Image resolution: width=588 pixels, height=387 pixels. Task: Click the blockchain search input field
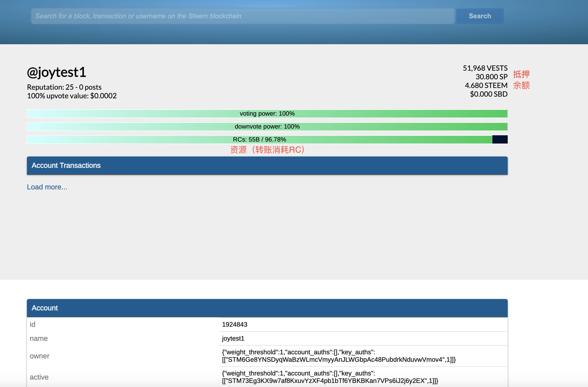point(242,16)
